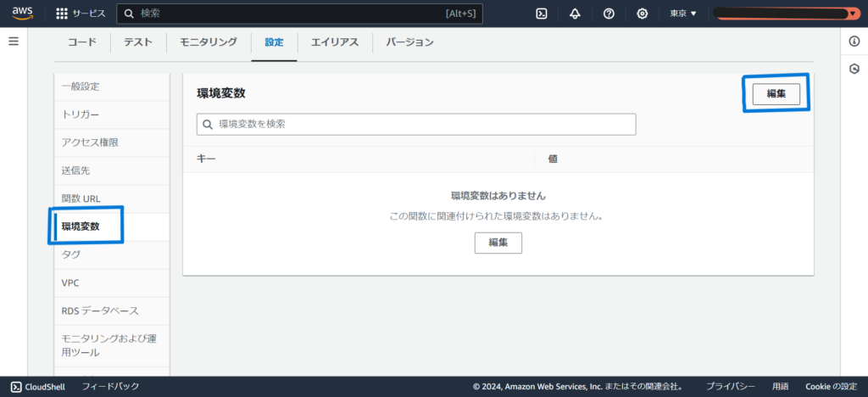Switch to the テスト tab
868x397 pixels.
138,42
